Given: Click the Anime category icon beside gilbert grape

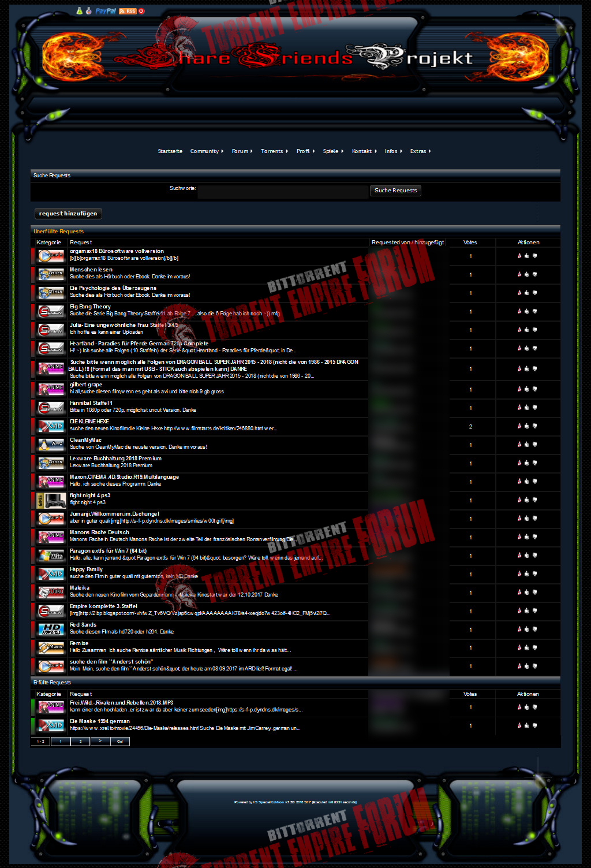Looking at the screenshot, I should (x=51, y=389).
